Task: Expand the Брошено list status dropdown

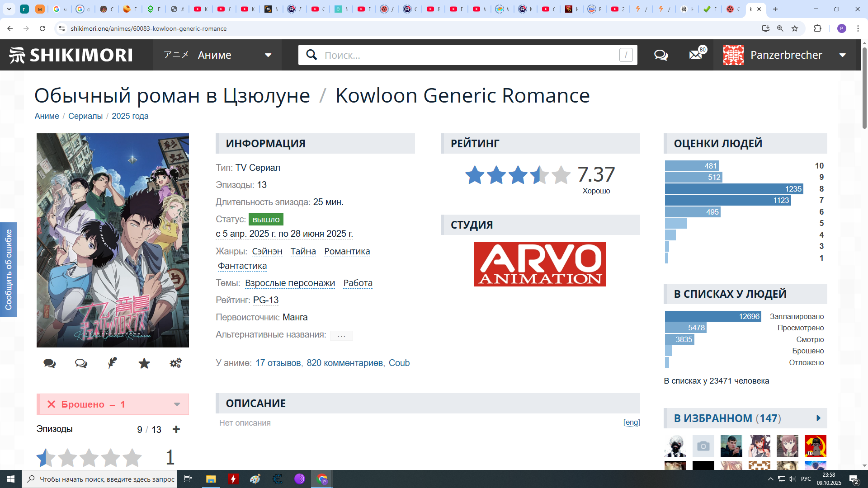Action: [177, 404]
